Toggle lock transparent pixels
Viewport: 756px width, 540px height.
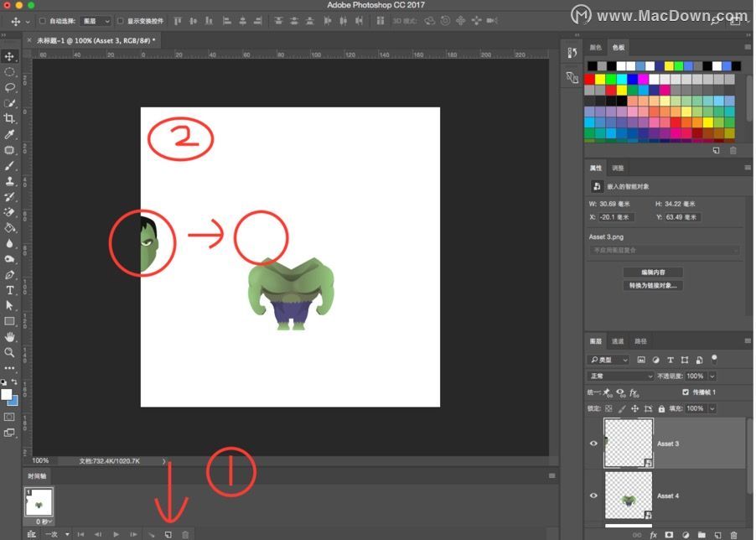click(609, 409)
